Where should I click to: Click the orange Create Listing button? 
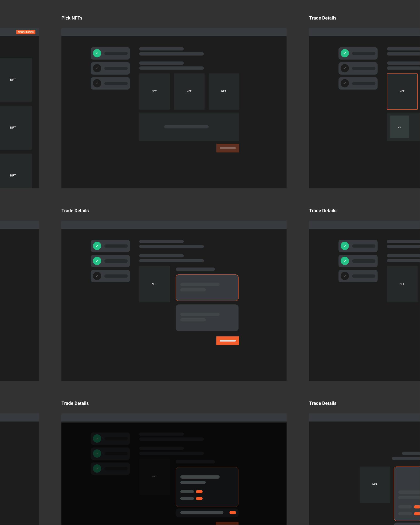click(x=26, y=32)
